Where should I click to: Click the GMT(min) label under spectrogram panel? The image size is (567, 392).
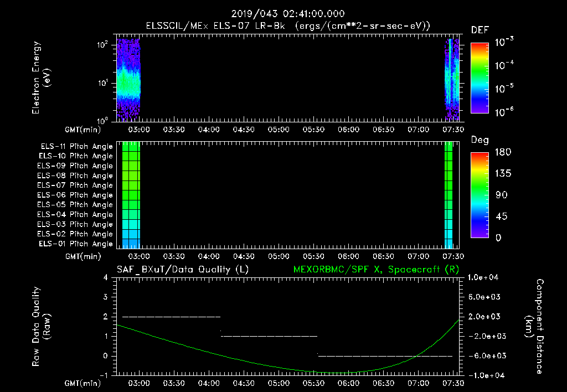coord(83,130)
